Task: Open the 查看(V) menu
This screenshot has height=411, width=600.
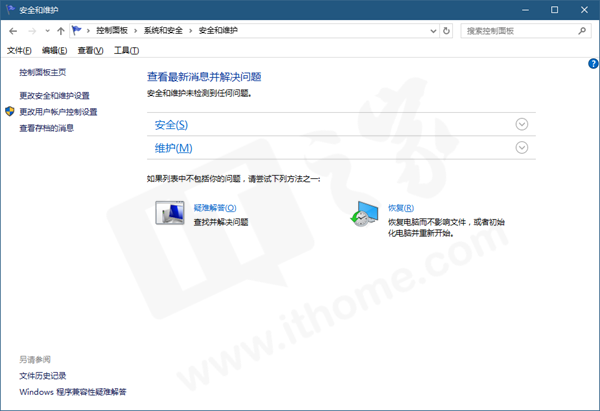Action: [x=90, y=50]
